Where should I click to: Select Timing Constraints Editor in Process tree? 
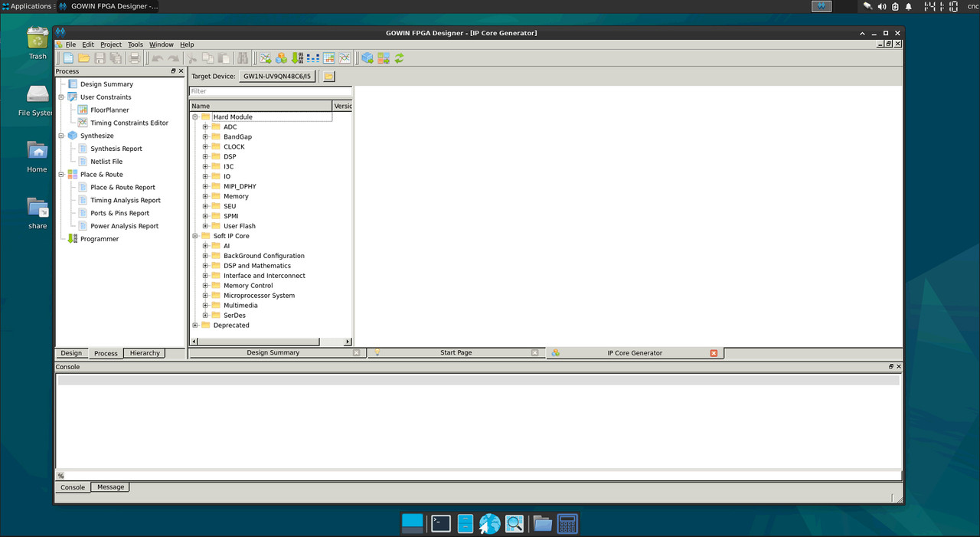pyautogui.click(x=129, y=123)
